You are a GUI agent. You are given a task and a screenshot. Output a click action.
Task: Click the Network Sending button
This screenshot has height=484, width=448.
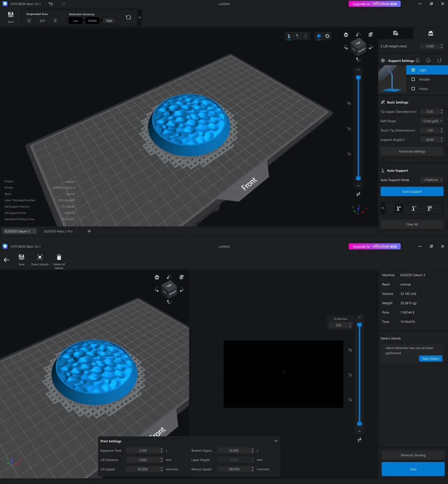point(413,455)
